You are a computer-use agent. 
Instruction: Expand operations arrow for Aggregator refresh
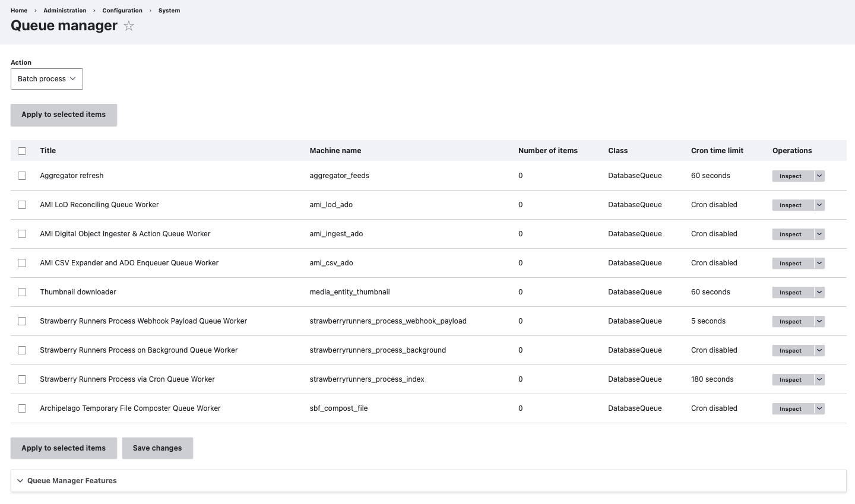click(x=819, y=176)
